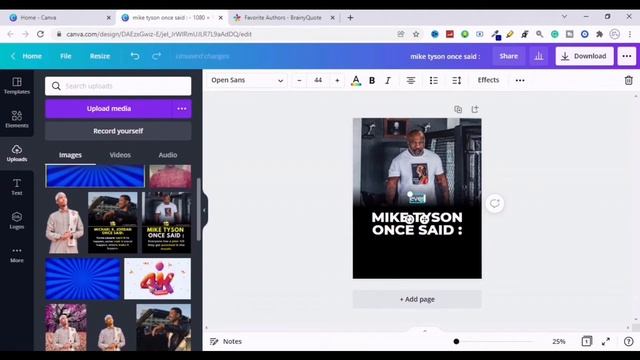Switch to Favorite Authors BrainyQuote tab
This screenshot has width=640, height=360.
pyautogui.click(x=284, y=18)
